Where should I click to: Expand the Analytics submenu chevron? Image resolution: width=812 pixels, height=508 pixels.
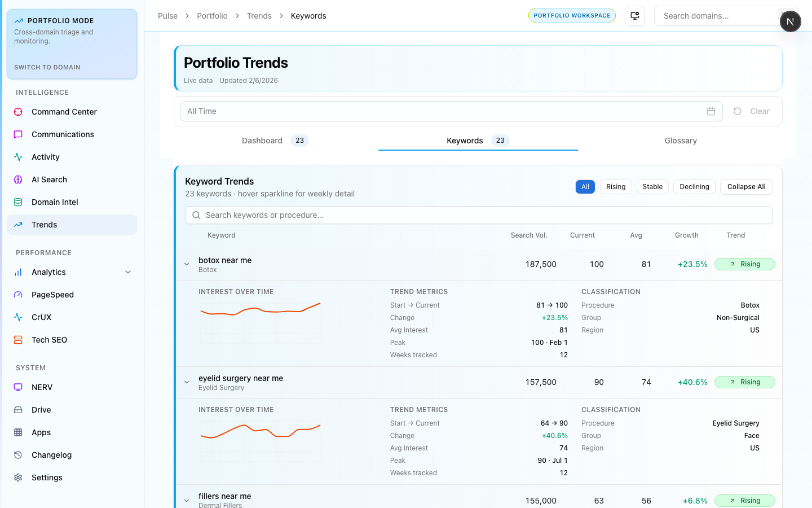pyautogui.click(x=128, y=272)
